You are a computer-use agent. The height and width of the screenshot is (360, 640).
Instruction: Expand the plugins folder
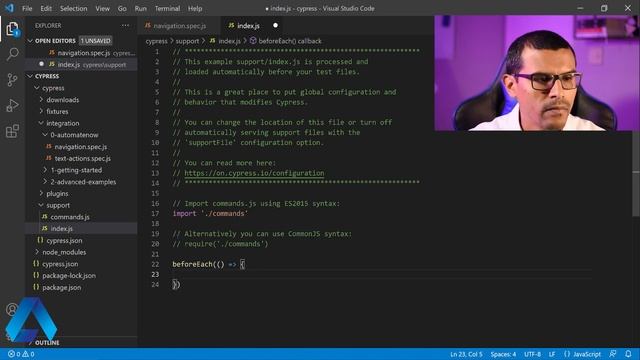click(41, 194)
